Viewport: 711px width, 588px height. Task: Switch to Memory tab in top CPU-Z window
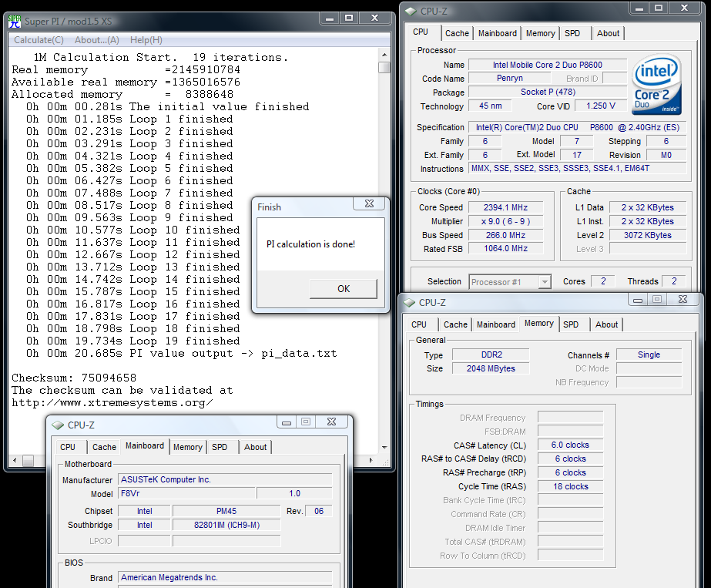[x=540, y=33]
